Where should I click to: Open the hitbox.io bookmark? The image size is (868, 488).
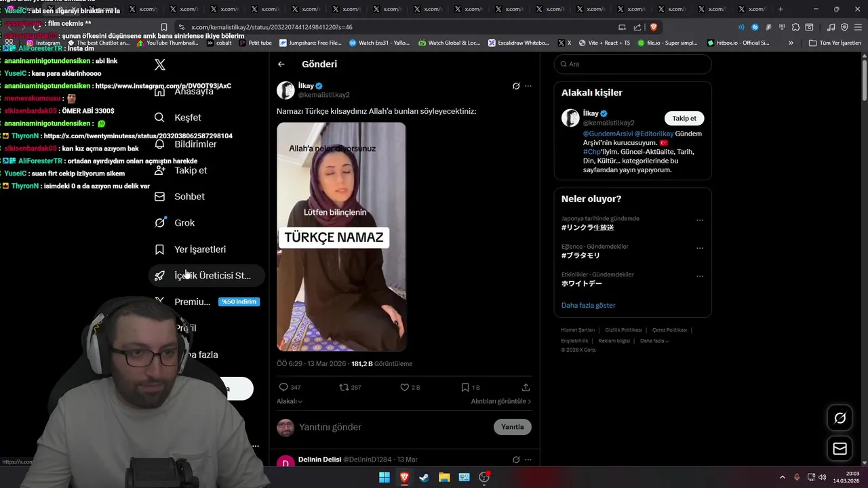tap(738, 43)
